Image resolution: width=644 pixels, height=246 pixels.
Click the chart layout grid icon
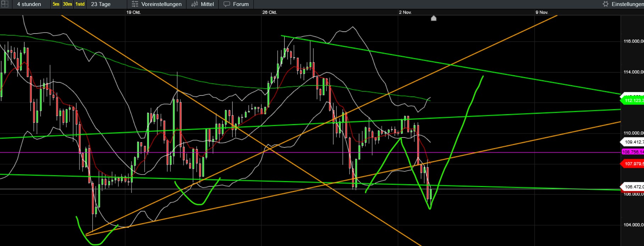tap(5, 4)
